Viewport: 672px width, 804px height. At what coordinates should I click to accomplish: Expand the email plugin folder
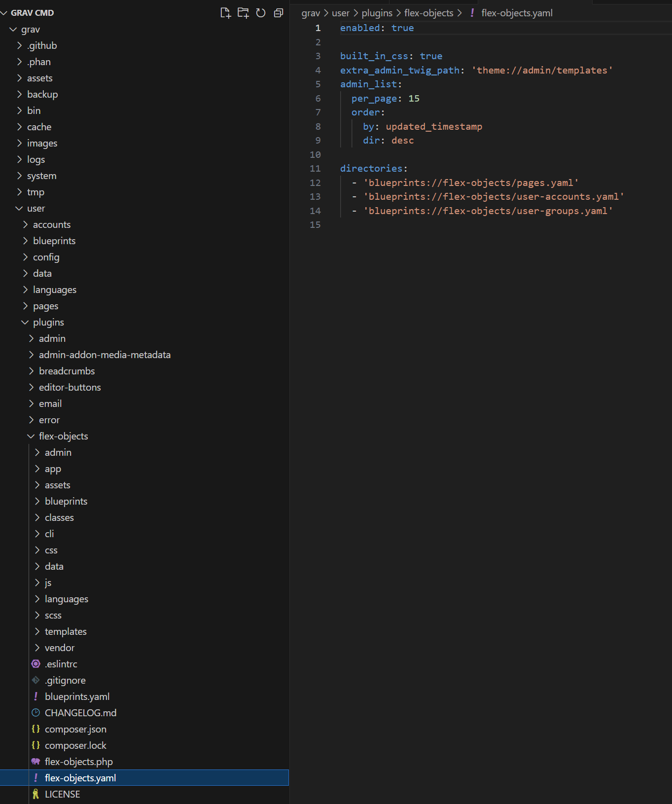[31, 403]
